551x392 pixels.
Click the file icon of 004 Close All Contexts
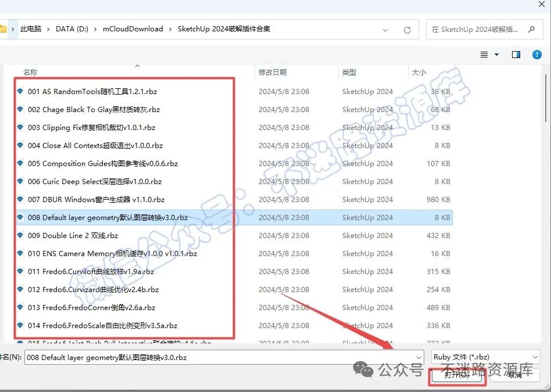[20, 145]
